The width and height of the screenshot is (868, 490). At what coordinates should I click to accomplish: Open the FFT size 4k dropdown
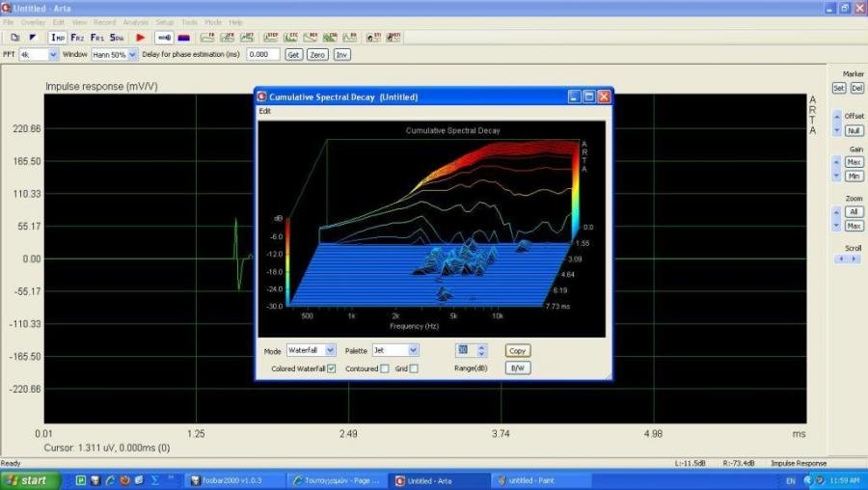[53, 54]
